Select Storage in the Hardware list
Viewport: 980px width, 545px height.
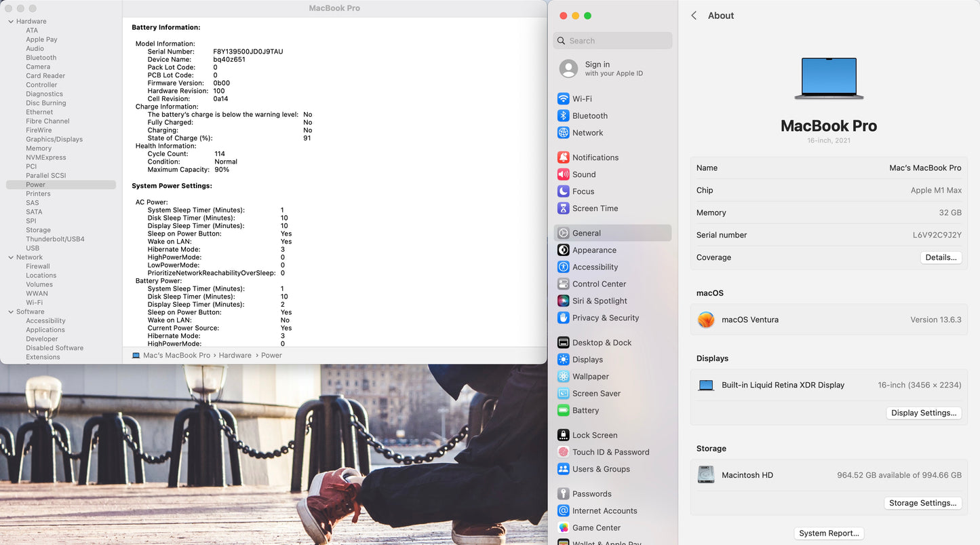coord(38,230)
